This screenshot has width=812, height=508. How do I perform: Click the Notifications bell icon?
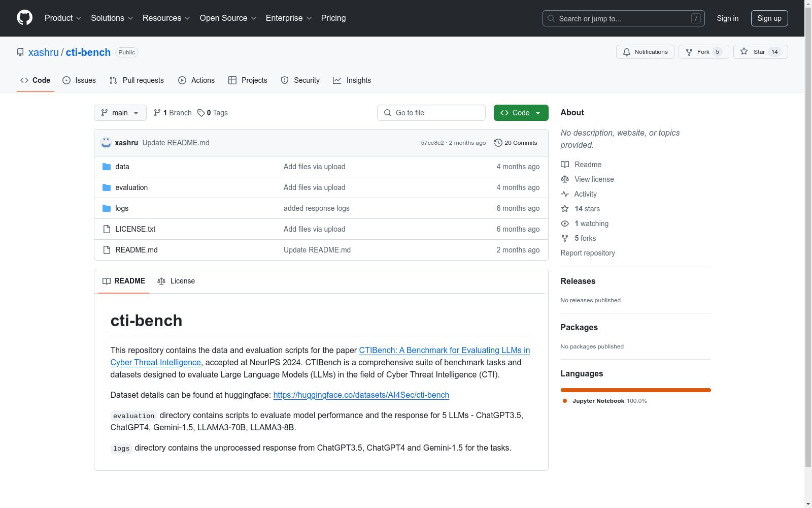(627, 52)
